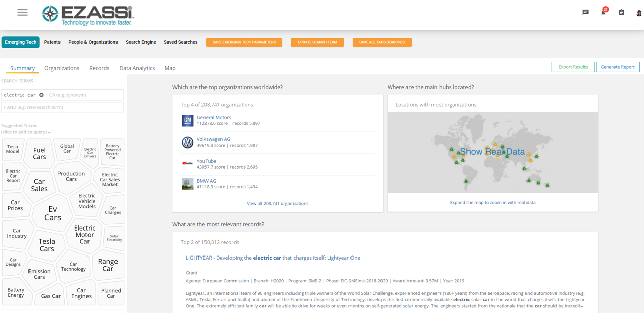Click the user profile avatar
The image size is (644, 313).
click(639, 13)
